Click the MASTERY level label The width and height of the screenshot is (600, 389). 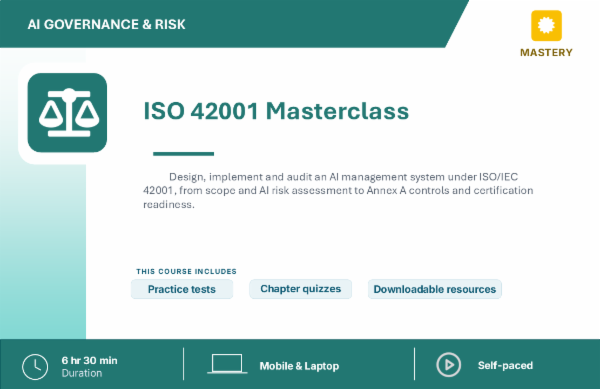[546, 52]
